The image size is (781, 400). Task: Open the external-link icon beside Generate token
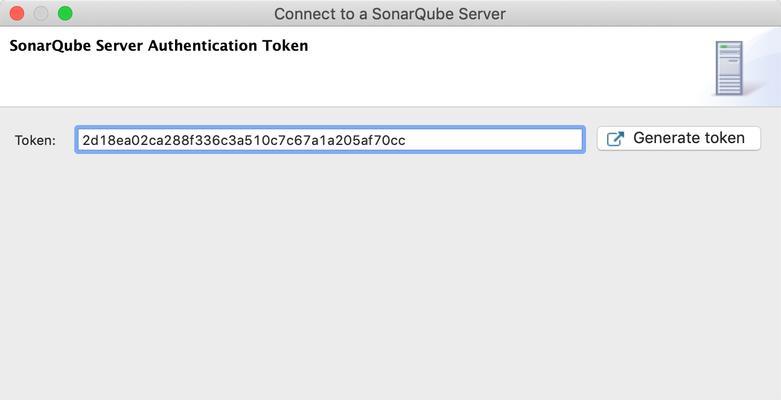click(x=615, y=139)
